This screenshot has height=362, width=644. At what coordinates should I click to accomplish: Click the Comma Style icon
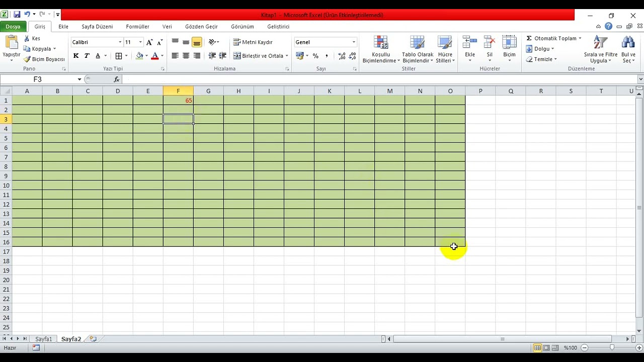[327, 56]
